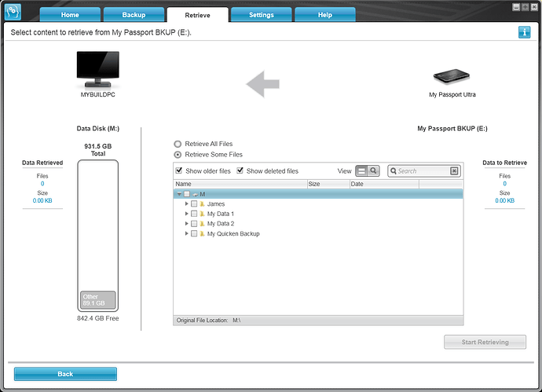The width and height of the screenshot is (542, 392).
Task: Expand the My Quicken Backup folder
Action: (x=186, y=233)
